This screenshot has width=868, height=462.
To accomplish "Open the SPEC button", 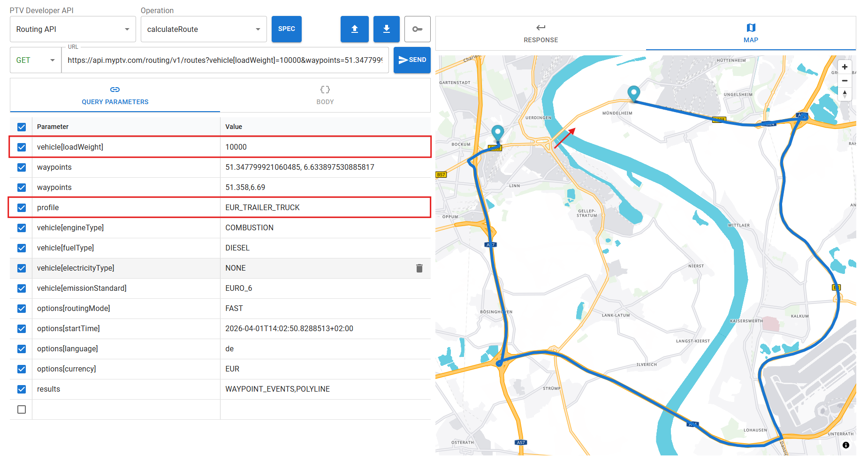I will [286, 29].
